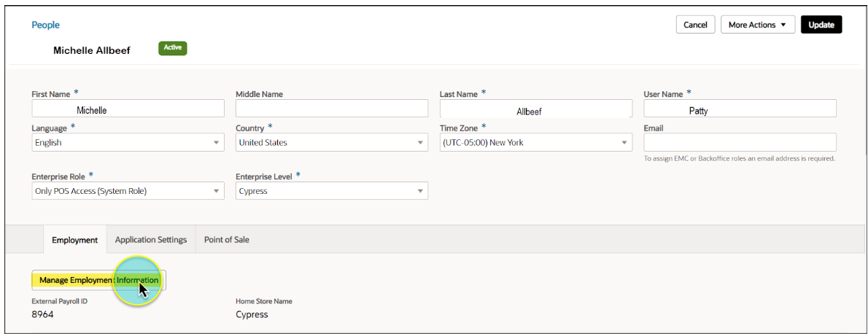
Task: Go to the Point of Sale tab
Action: click(x=226, y=240)
